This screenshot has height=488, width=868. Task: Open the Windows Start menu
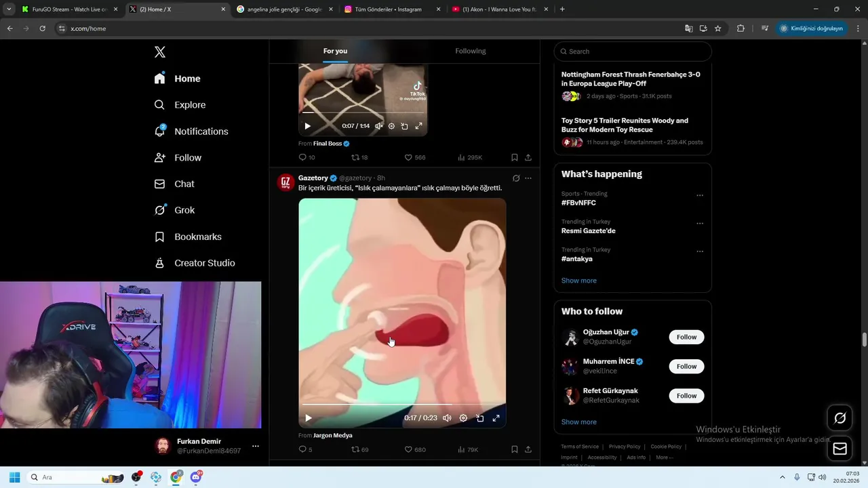pyautogui.click(x=14, y=477)
